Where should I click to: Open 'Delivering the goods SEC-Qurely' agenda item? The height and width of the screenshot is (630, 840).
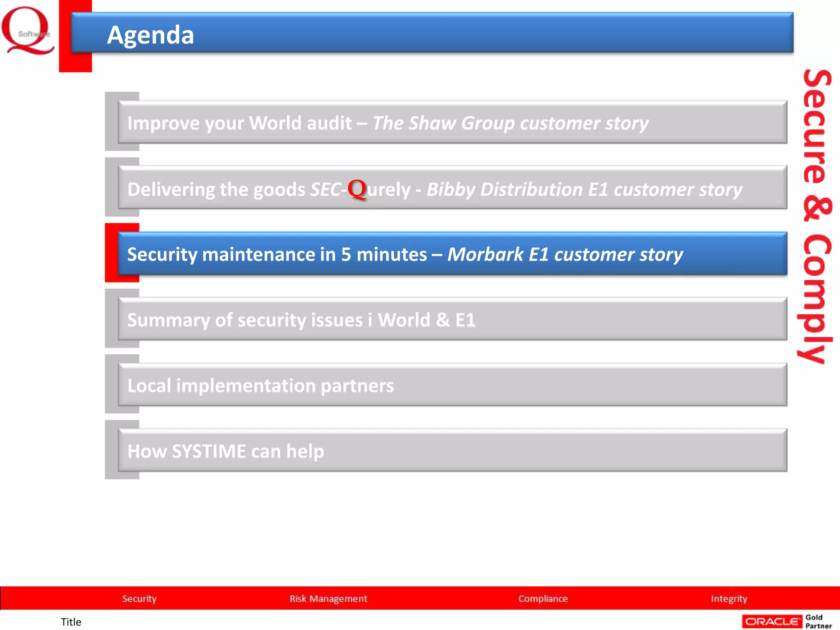pos(452,188)
